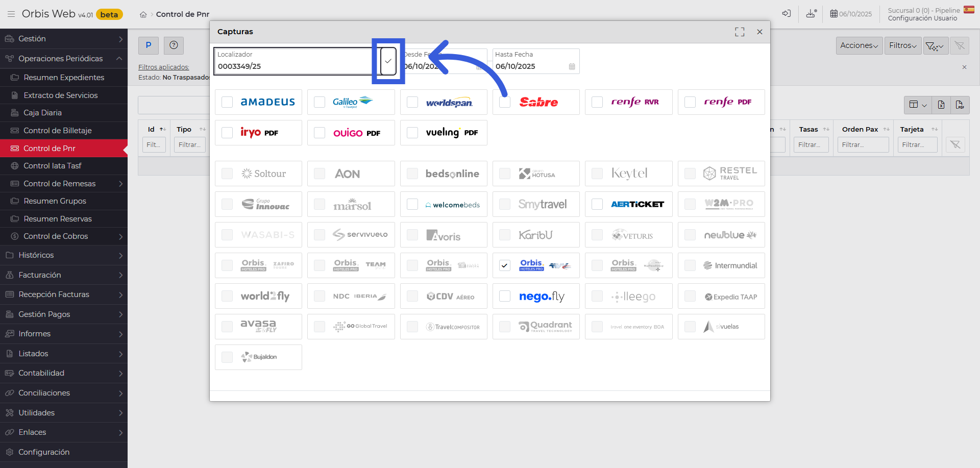Screen dimensions: 980x468
Task: Open the column layout dropdown
Action: pyautogui.click(x=918, y=105)
